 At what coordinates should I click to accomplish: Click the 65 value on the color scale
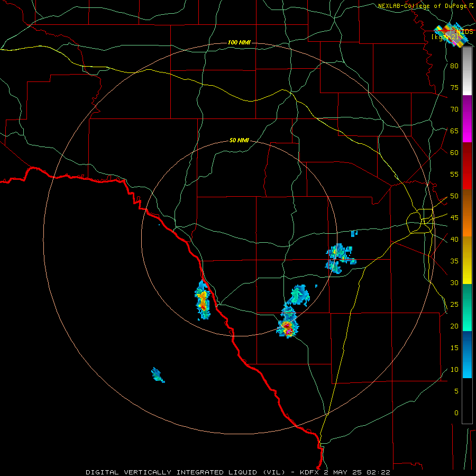coord(454,131)
